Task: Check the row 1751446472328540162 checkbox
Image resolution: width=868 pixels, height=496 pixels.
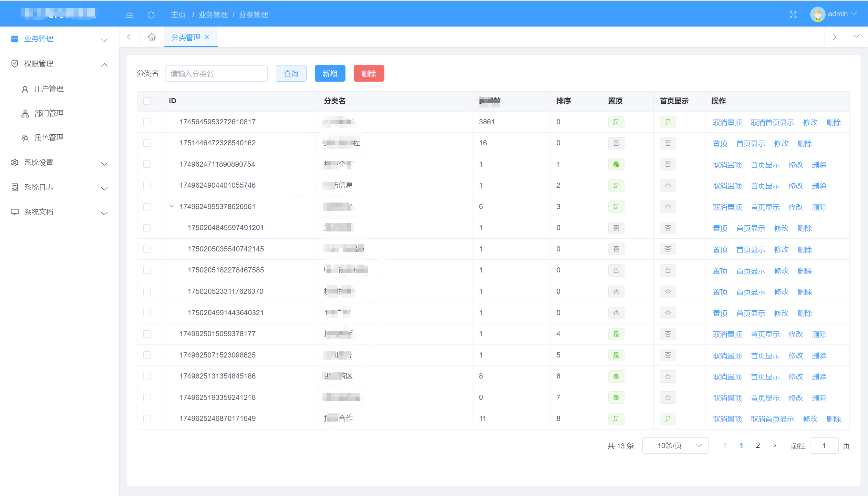Action: 147,143
